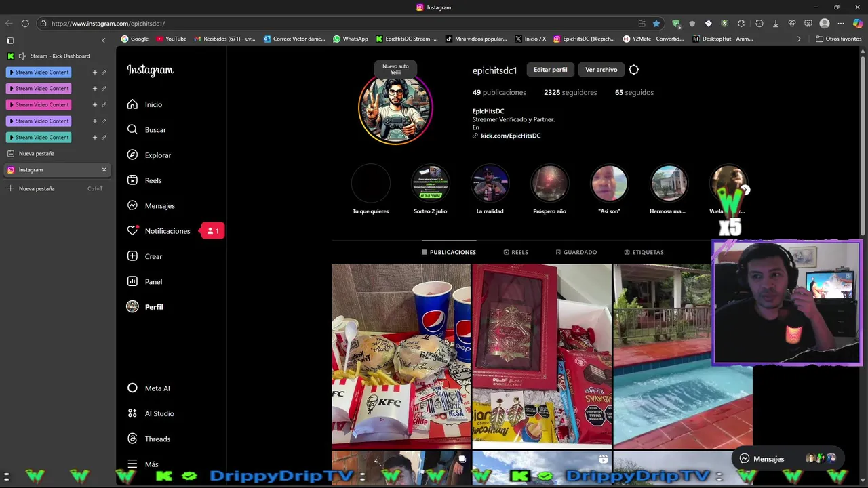
Task: Click the favorite star in address bar
Action: (x=656, y=23)
